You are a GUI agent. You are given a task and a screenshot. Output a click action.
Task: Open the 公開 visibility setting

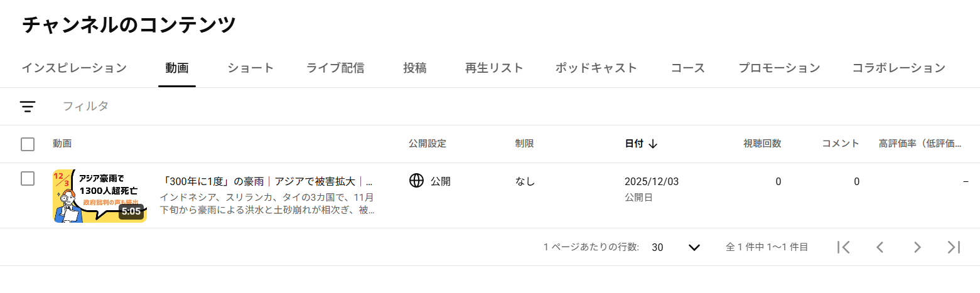pos(440,181)
